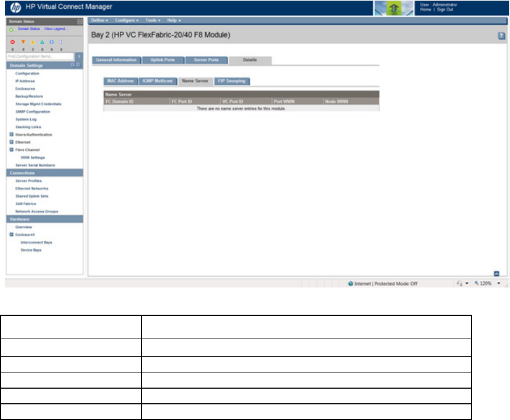Click the zoom magnifier icon showing 120%
This screenshot has width=510, height=420.
(477, 283)
